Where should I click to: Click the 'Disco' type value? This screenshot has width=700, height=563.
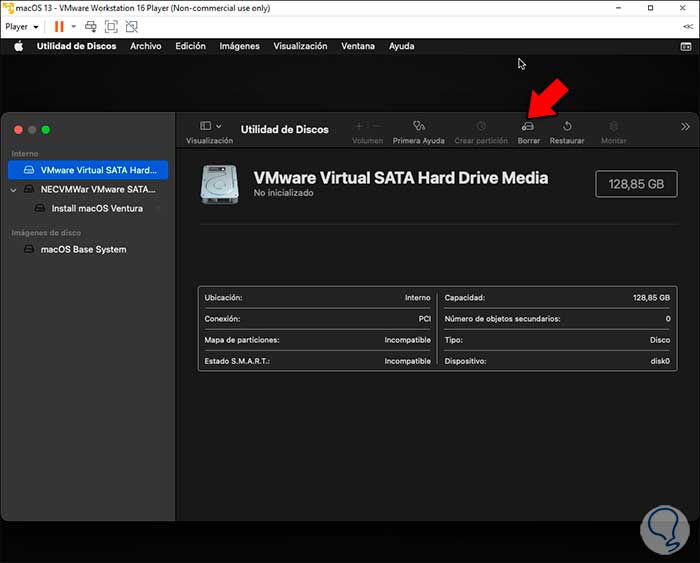tap(660, 340)
